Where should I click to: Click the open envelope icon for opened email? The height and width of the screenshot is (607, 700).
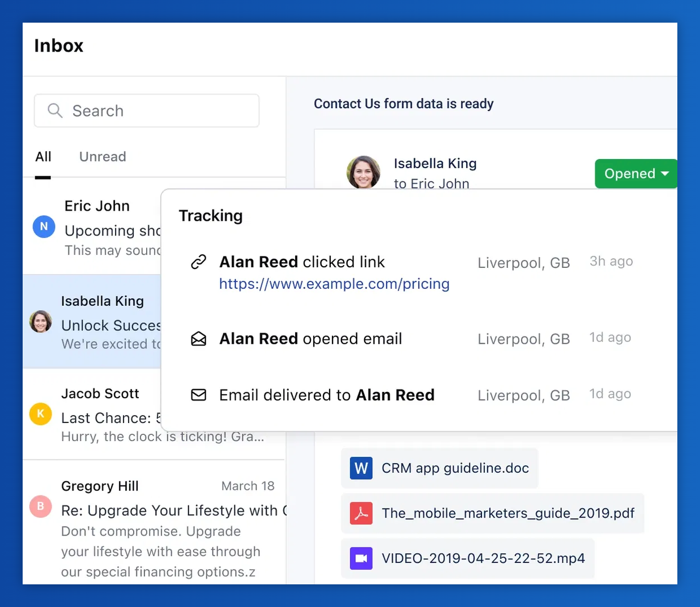(198, 339)
